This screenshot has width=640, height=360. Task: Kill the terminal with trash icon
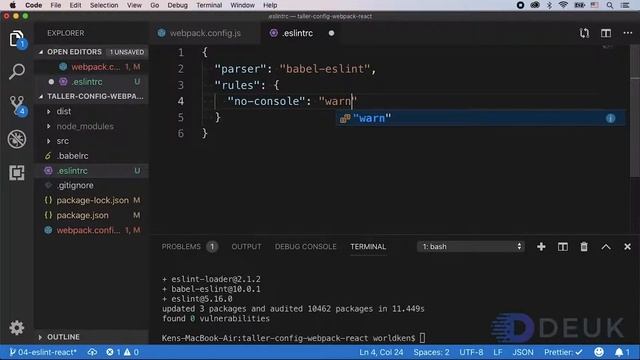[x=584, y=247]
